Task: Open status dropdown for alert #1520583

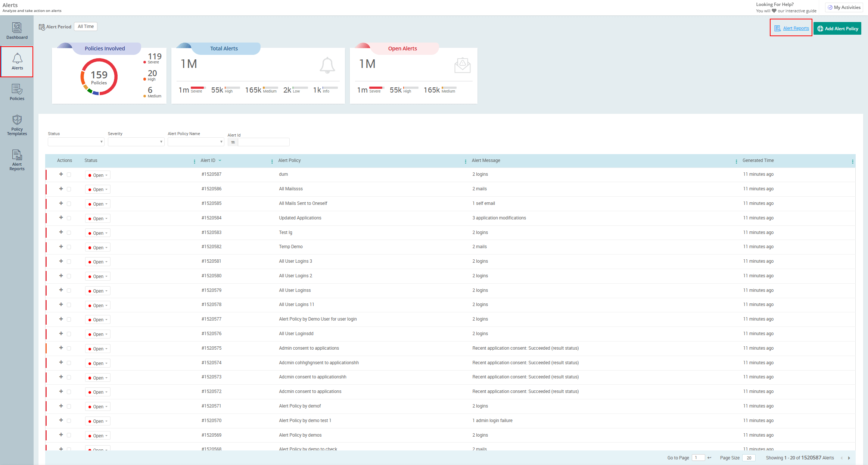Action: point(98,233)
